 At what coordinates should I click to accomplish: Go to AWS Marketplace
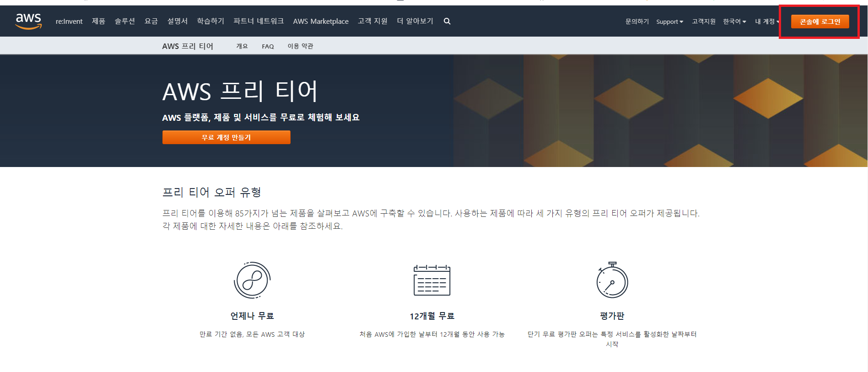click(x=321, y=21)
